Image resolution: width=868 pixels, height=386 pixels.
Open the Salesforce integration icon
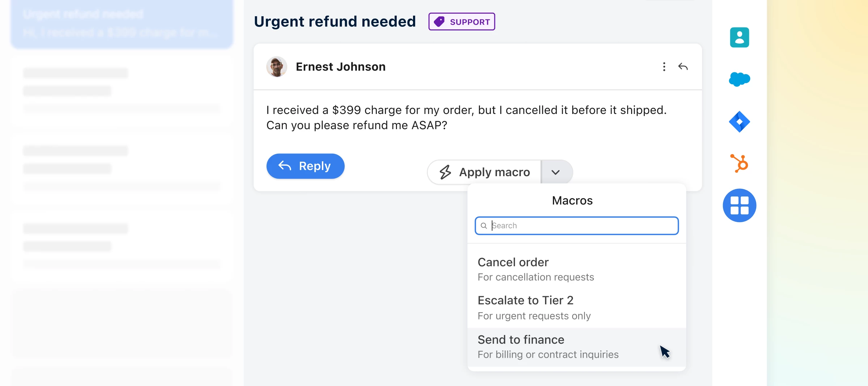(x=740, y=80)
